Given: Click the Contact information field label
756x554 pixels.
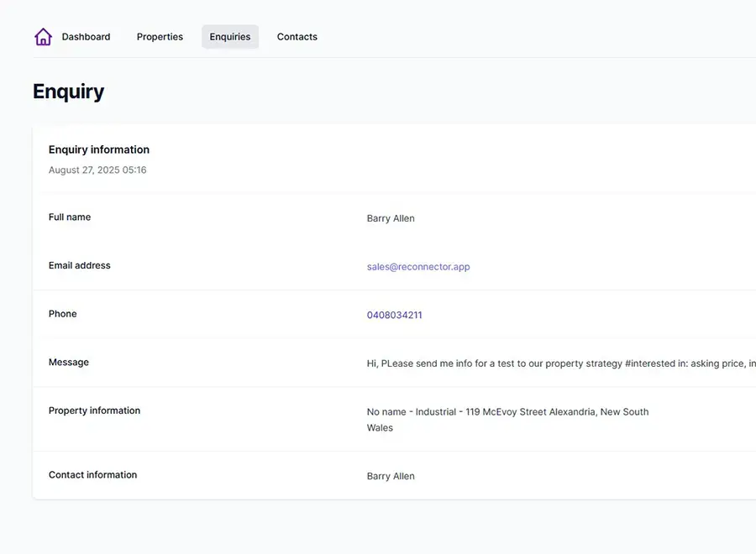Looking at the screenshot, I should (92, 475).
